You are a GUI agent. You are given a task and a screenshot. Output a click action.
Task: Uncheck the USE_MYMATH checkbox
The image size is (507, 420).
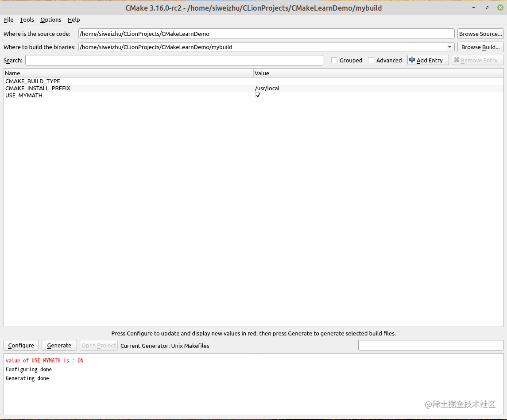(x=258, y=95)
